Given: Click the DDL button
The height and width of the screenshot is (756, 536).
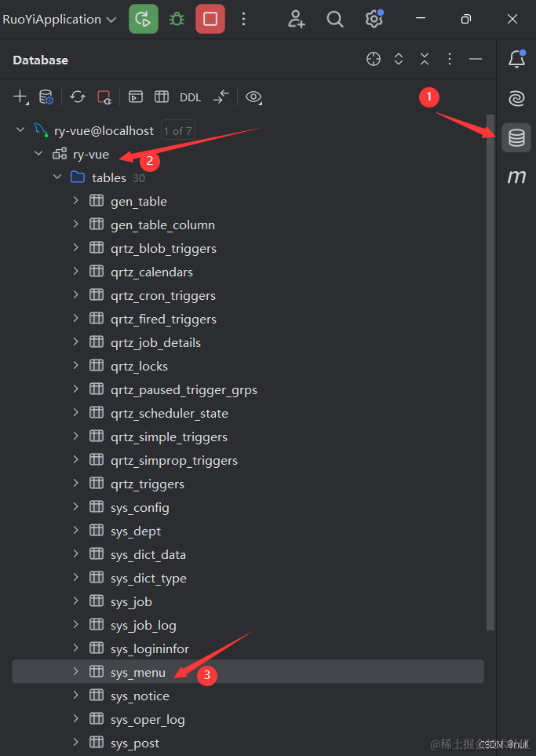Looking at the screenshot, I should (x=190, y=97).
